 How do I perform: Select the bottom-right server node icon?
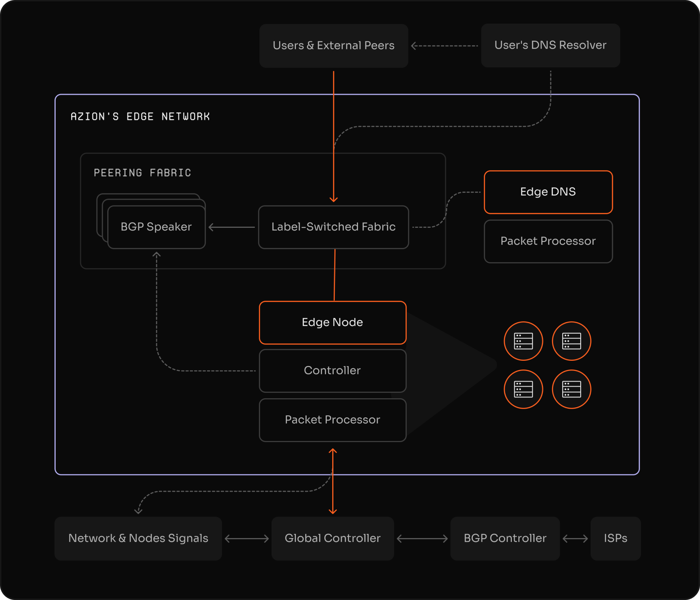point(572,389)
